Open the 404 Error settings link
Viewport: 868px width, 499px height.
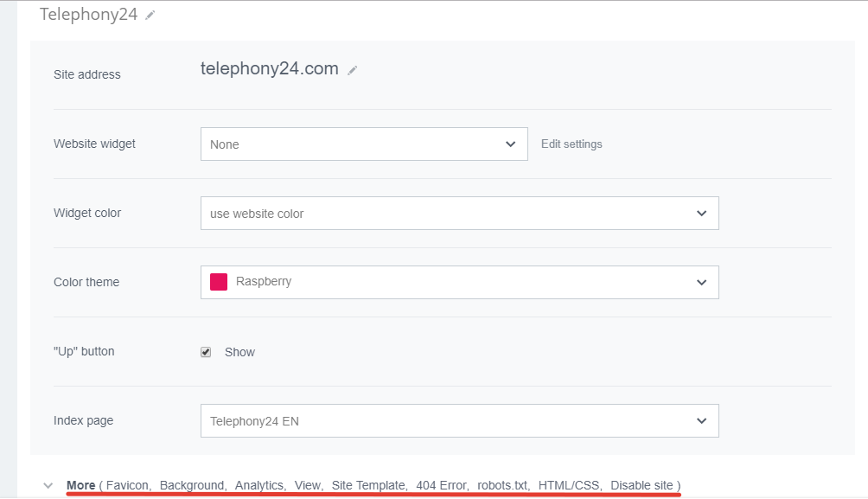tap(441, 485)
